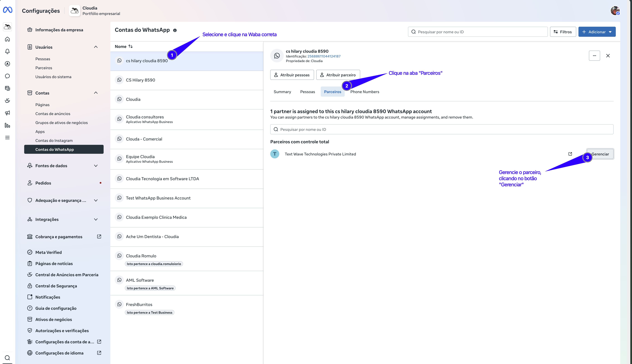
Task: Click the Meta logo icon
Action: coord(8,10)
